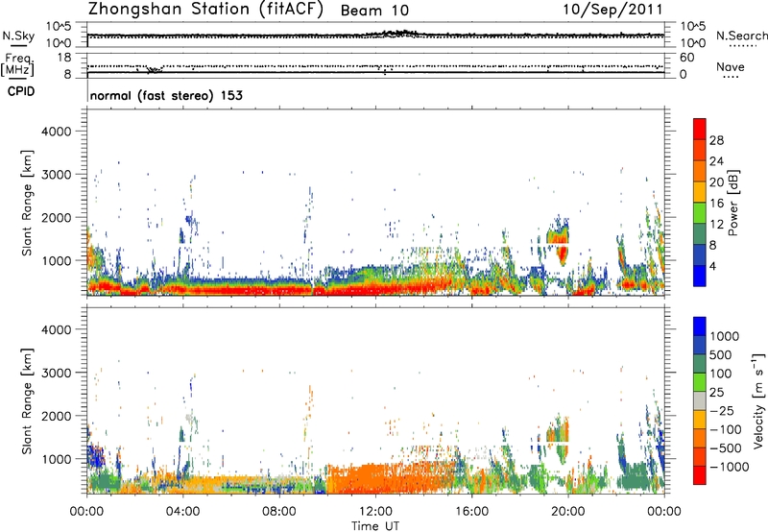Pick the orange 20–24 dB power swatch
The image size is (768, 532).
[x=700, y=172]
